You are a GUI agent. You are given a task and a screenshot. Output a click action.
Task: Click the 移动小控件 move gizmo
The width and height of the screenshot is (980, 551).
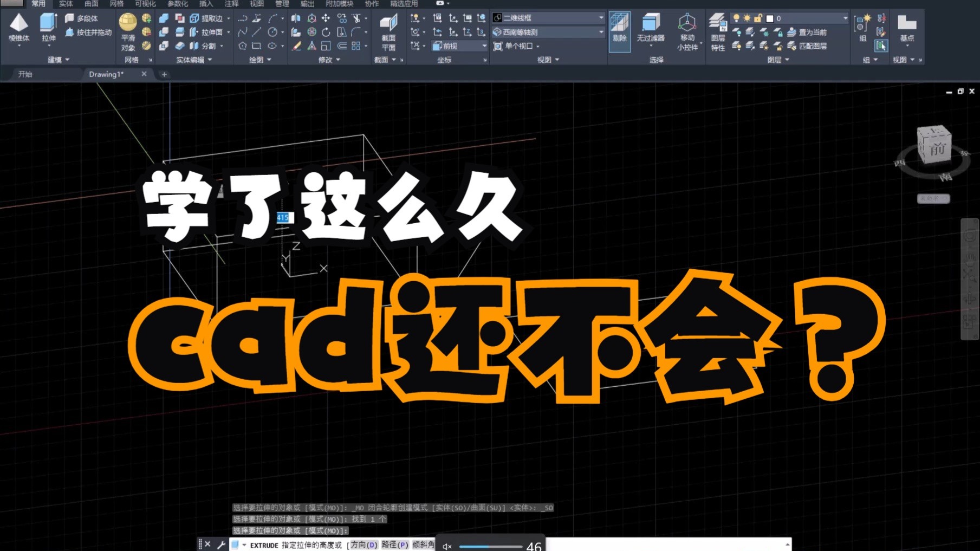[x=687, y=33]
